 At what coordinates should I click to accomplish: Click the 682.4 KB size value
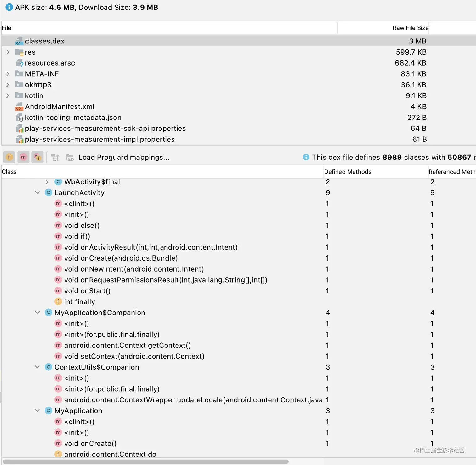(411, 63)
